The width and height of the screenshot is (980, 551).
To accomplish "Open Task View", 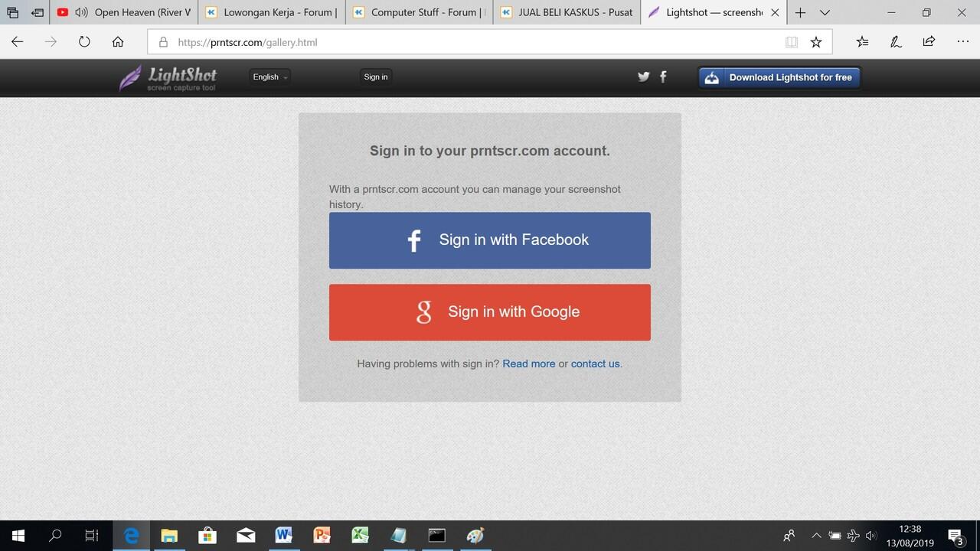I will pos(92,536).
